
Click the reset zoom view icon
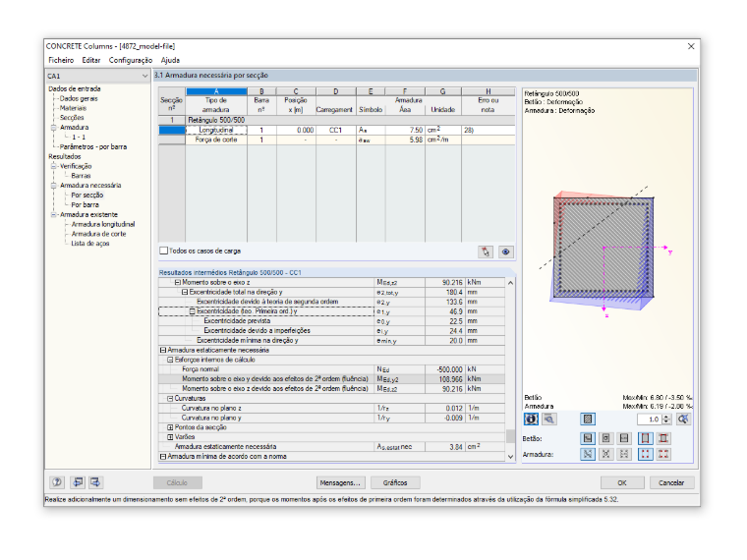[x=684, y=420]
